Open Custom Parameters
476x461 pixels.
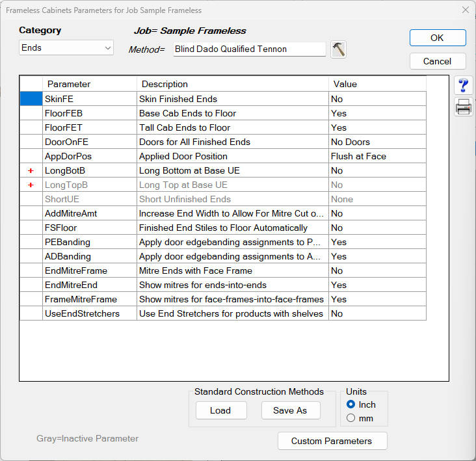332,441
